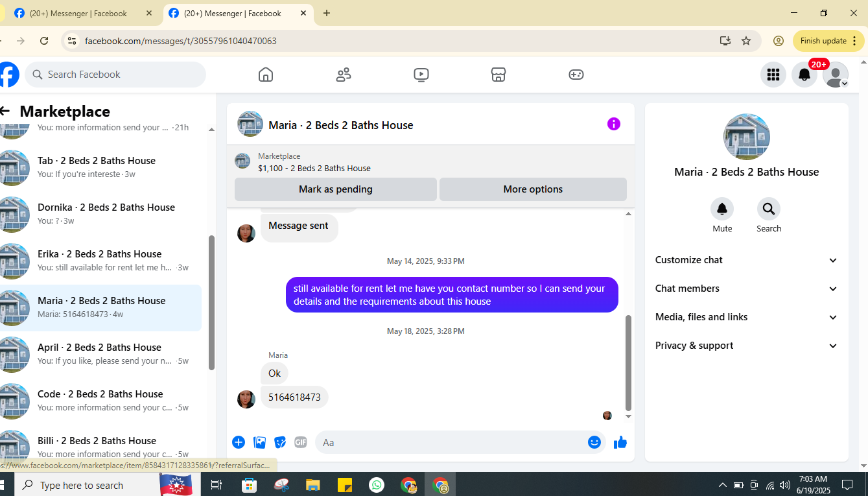Expand Media, files and links section
Viewport: 868px width, 496px height.
[x=747, y=317]
